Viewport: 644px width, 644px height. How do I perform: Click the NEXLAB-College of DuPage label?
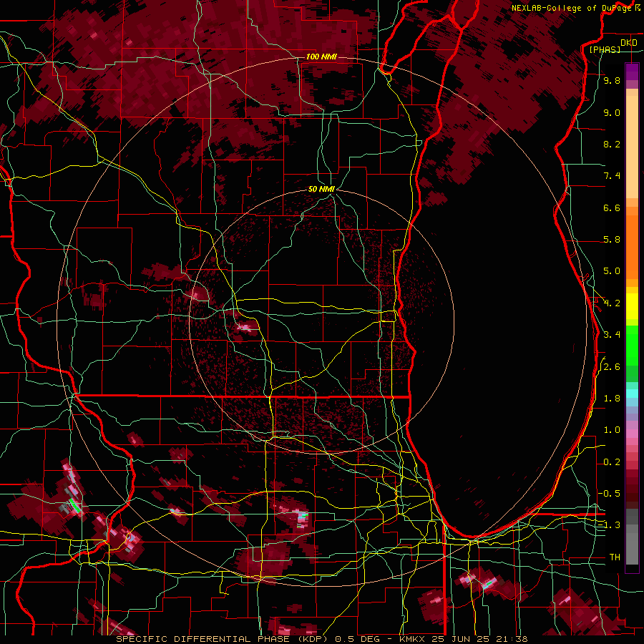pyautogui.click(x=572, y=8)
